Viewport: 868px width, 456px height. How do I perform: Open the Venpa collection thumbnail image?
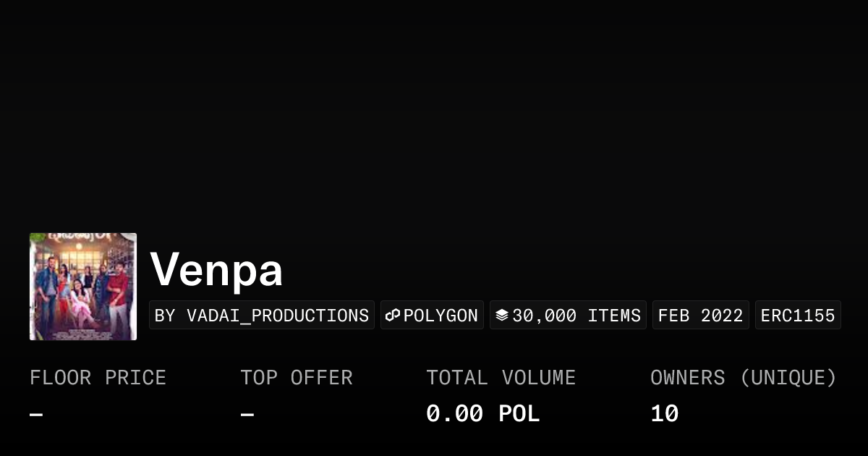pyautogui.click(x=83, y=287)
